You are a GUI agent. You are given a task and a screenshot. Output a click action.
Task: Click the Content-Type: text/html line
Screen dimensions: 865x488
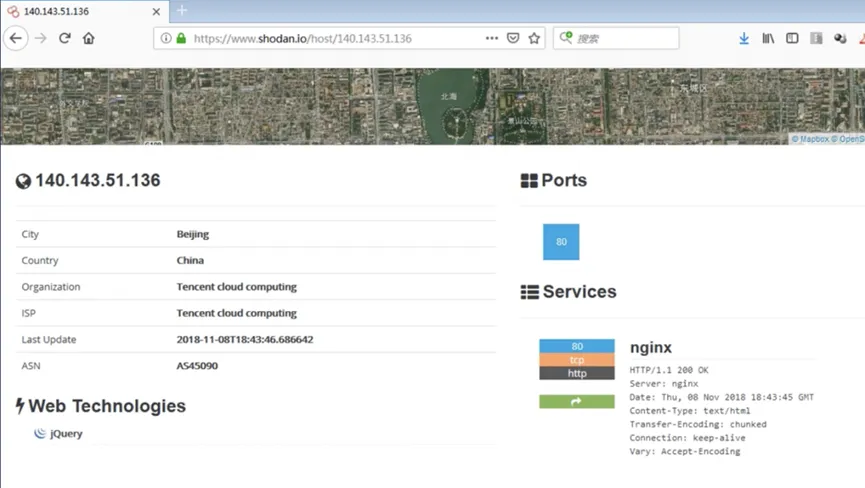[690, 411]
